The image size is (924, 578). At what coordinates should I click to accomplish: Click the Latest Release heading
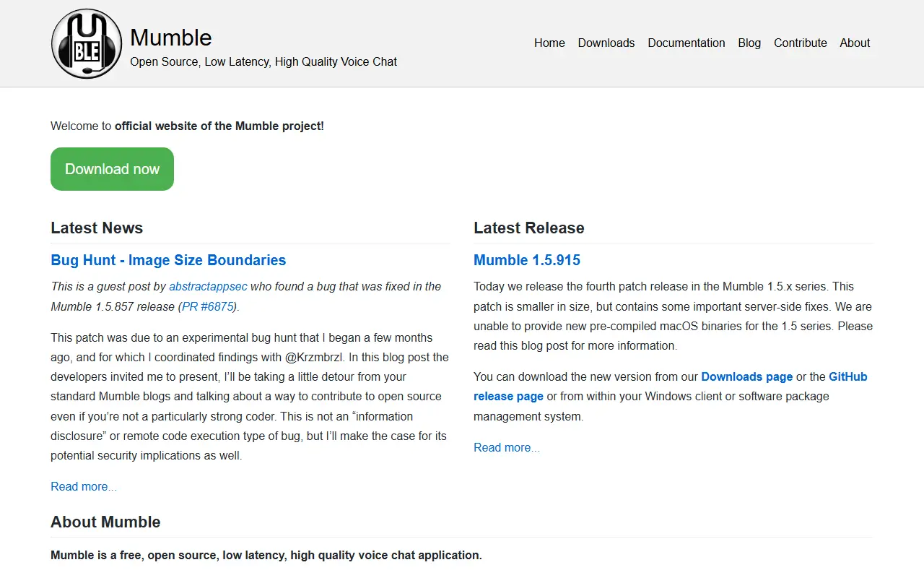tap(529, 228)
